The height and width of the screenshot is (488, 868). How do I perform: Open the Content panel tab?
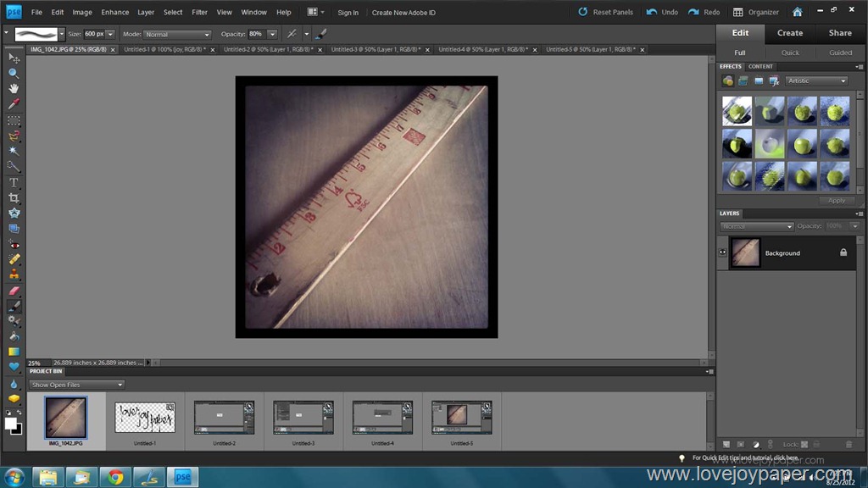point(760,66)
